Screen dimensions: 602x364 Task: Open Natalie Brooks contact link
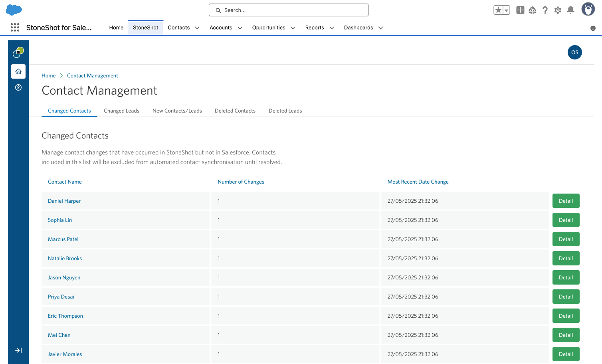point(65,258)
